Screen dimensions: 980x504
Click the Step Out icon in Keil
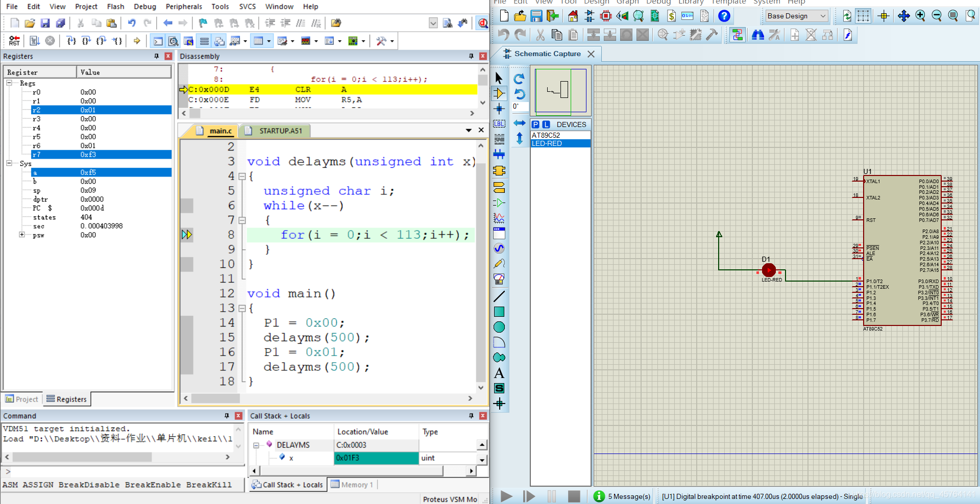coord(102,41)
